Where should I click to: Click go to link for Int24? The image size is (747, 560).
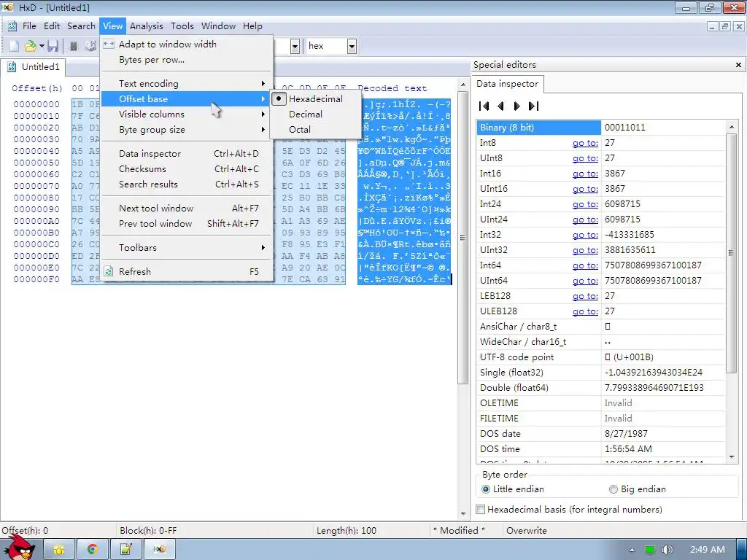[585, 204]
